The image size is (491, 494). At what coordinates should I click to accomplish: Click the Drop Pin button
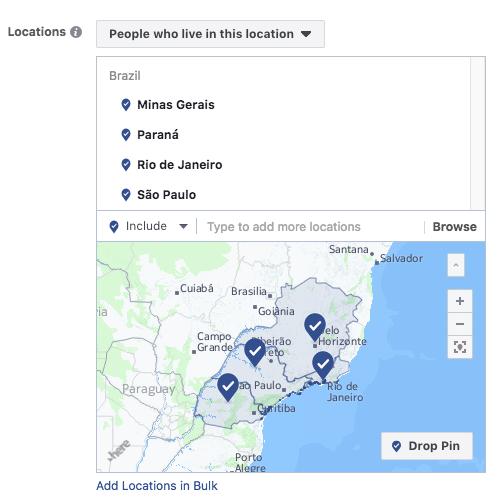pos(427,446)
